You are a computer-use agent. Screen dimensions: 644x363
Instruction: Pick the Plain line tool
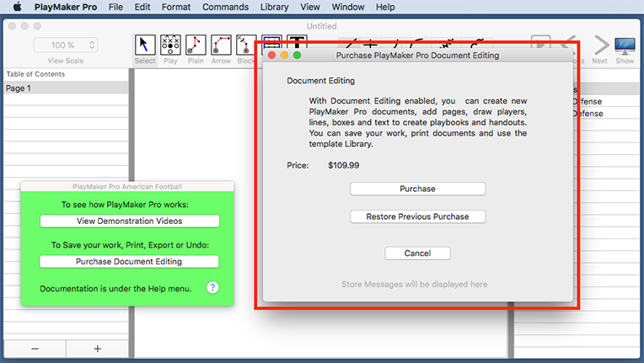196,45
